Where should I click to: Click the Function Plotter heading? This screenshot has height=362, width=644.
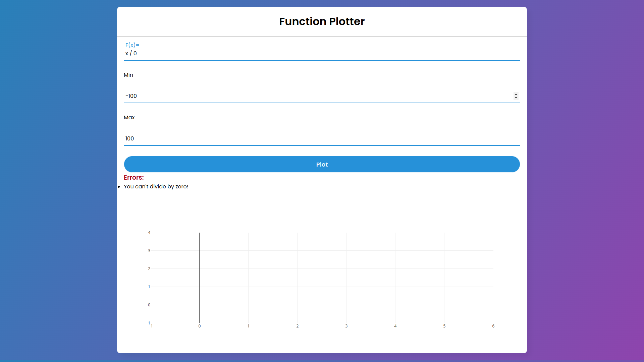(322, 21)
